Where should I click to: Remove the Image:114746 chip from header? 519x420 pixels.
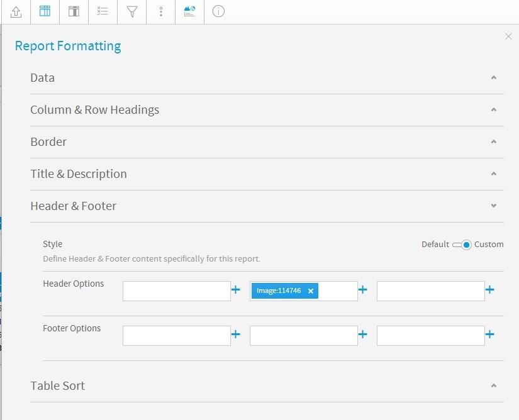point(310,290)
